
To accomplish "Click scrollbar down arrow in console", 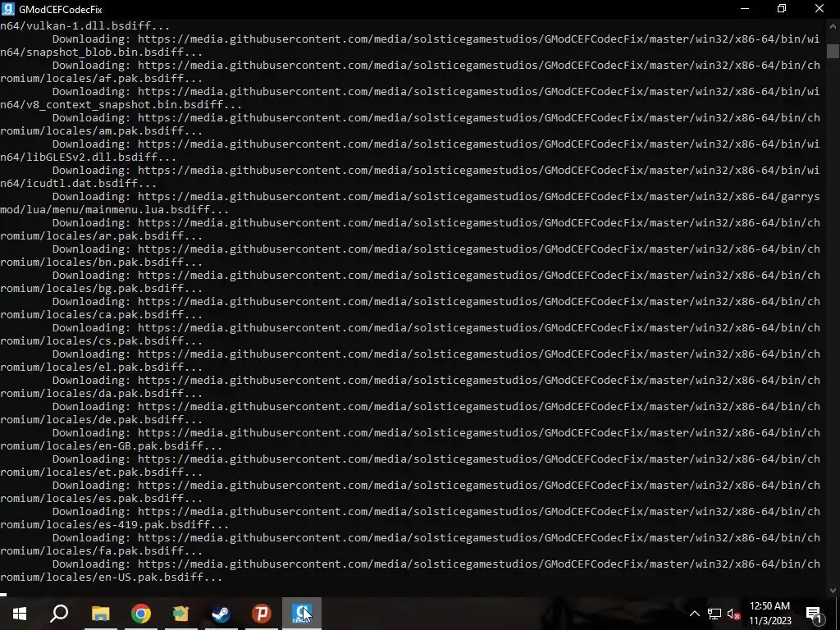I will (x=833, y=591).
